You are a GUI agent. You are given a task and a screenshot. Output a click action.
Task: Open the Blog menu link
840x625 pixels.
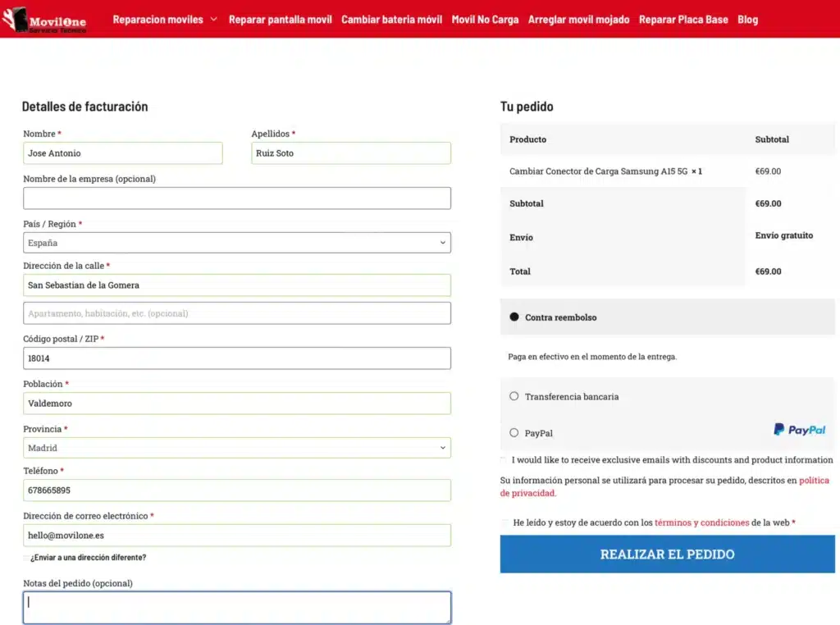[x=747, y=20]
